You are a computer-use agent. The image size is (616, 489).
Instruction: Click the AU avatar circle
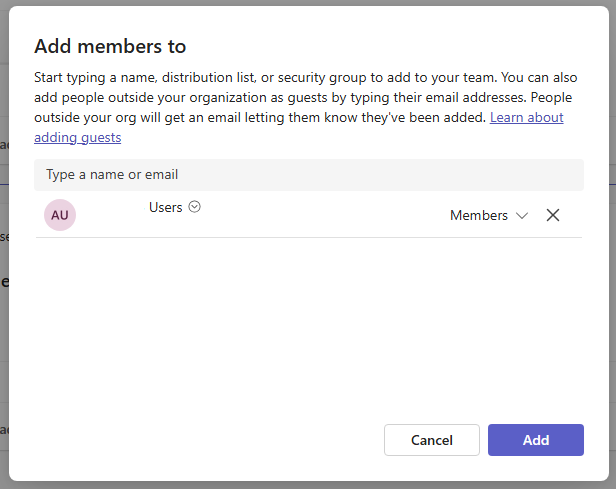[x=60, y=215]
